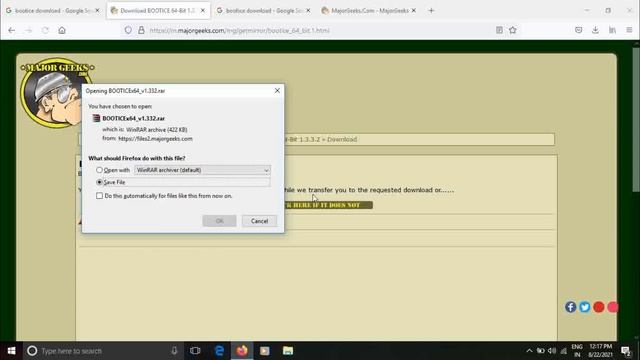Click the Cortana microphone icon
Image resolution: width=640 pixels, height=360 pixels.
174,351
